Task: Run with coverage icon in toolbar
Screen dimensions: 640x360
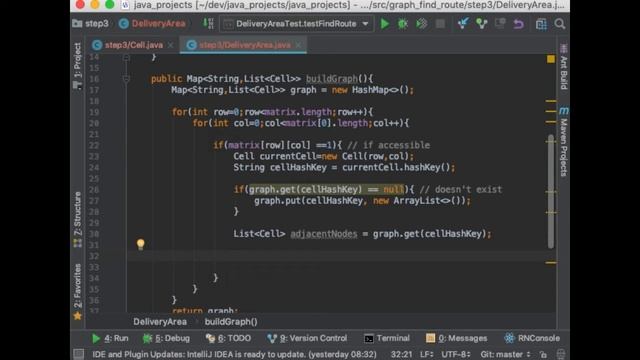Action: click(422, 24)
